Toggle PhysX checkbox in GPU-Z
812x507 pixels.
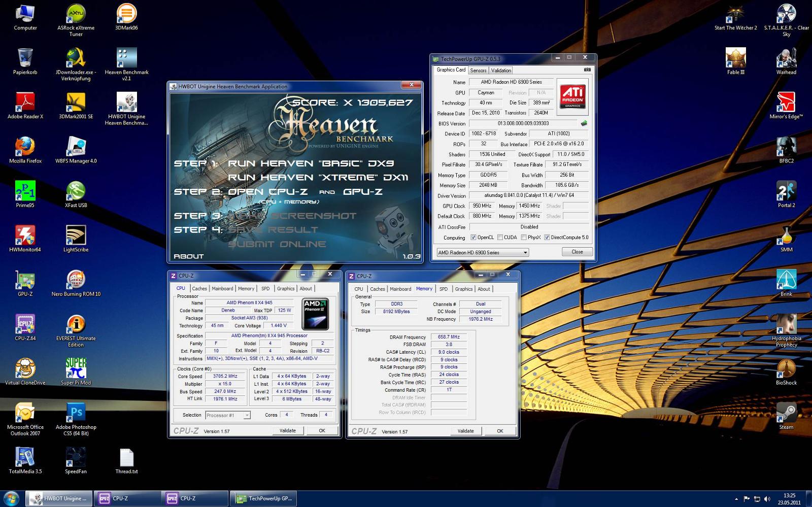pos(524,237)
